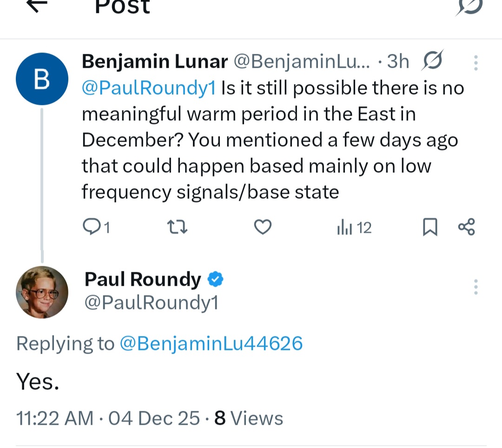The width and height of the screenshot is (502, 448).
Task: Open view analytics showing 12 views
Action: coord(354,227)
